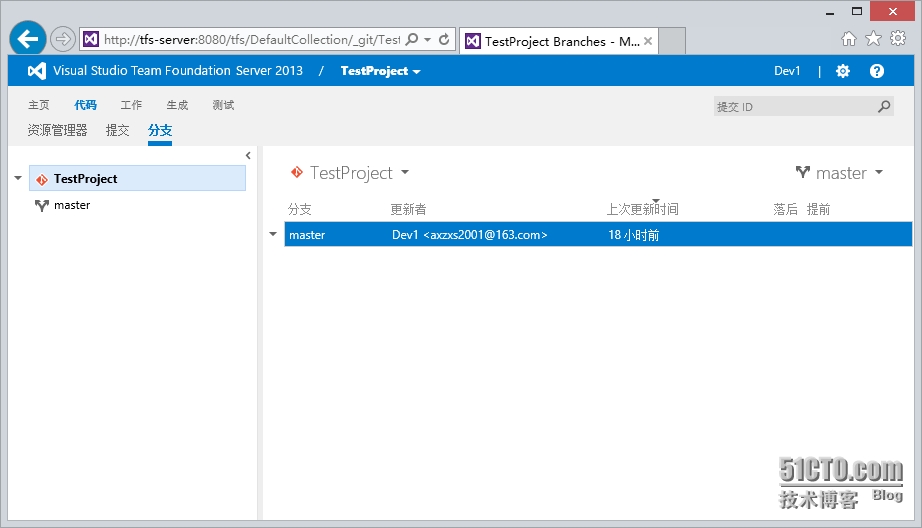
Task: Select the TestProject Branches browser tab
Action: [558, 41]
